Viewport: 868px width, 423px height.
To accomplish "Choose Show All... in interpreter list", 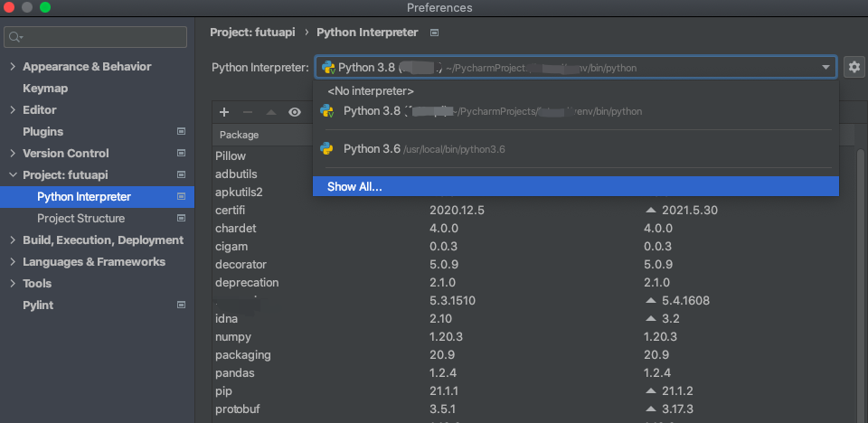I will 354,186.
